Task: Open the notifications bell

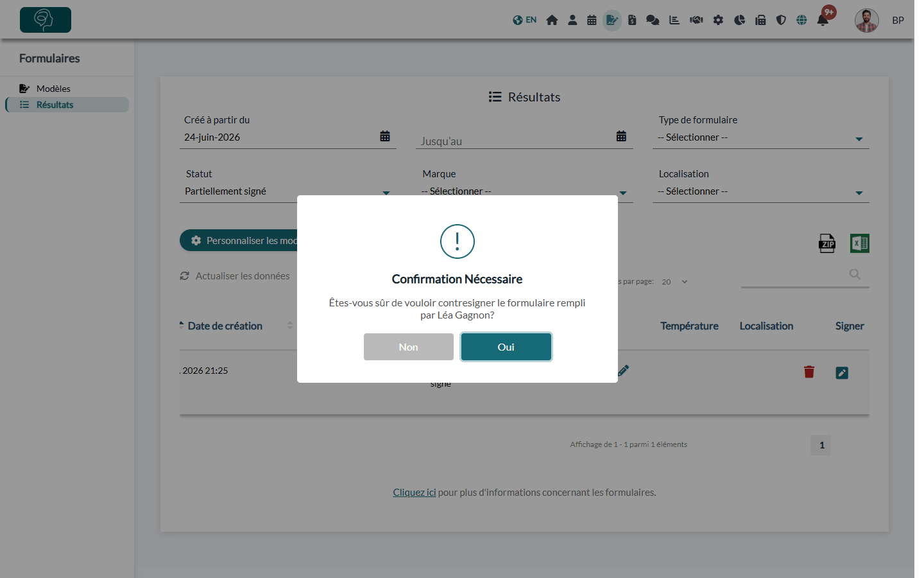Action: tap(823, 20)
